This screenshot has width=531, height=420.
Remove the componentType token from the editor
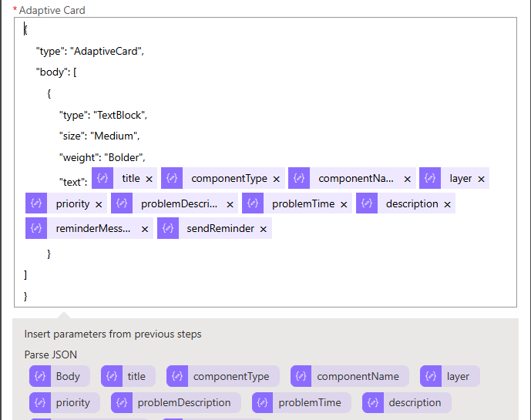277,179
